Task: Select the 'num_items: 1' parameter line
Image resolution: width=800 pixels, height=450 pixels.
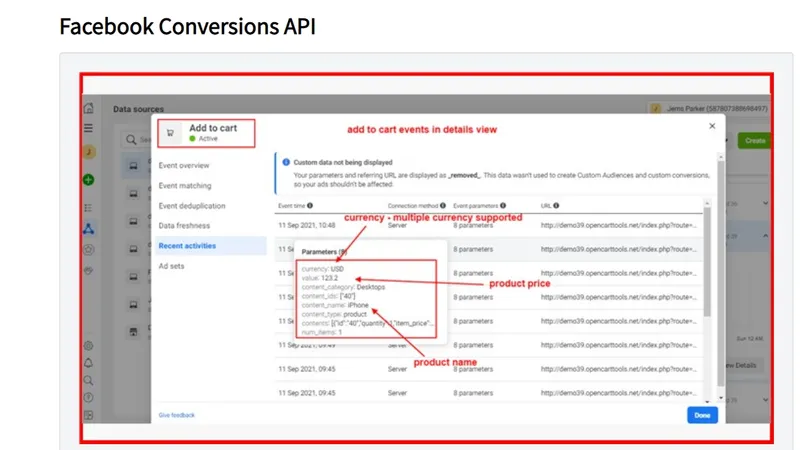Action: point(321,332)
